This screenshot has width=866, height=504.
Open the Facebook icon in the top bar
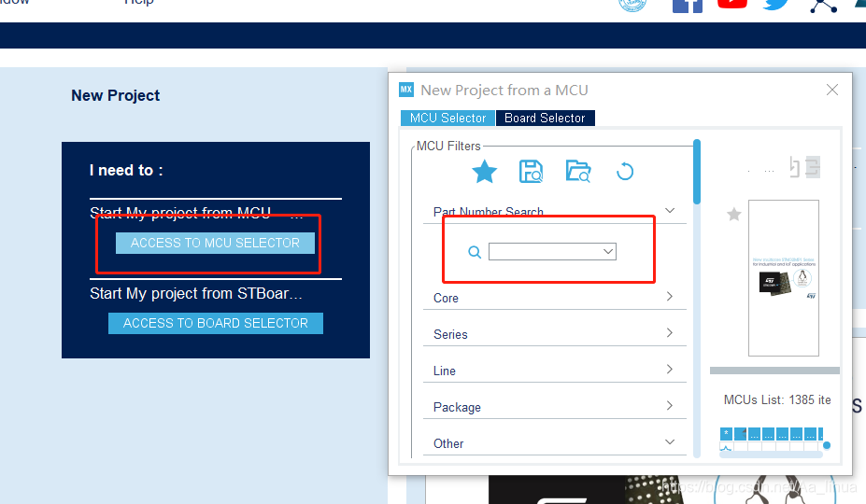687,7
